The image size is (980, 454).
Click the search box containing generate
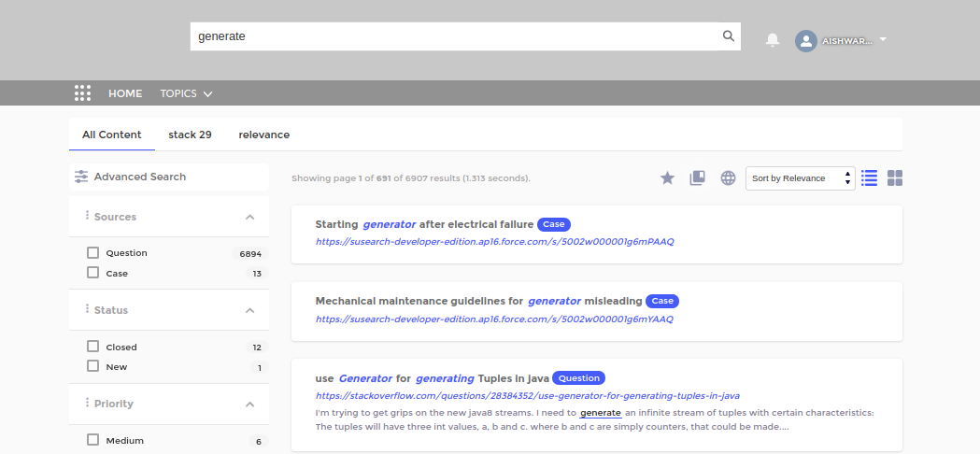click(453, 36)
